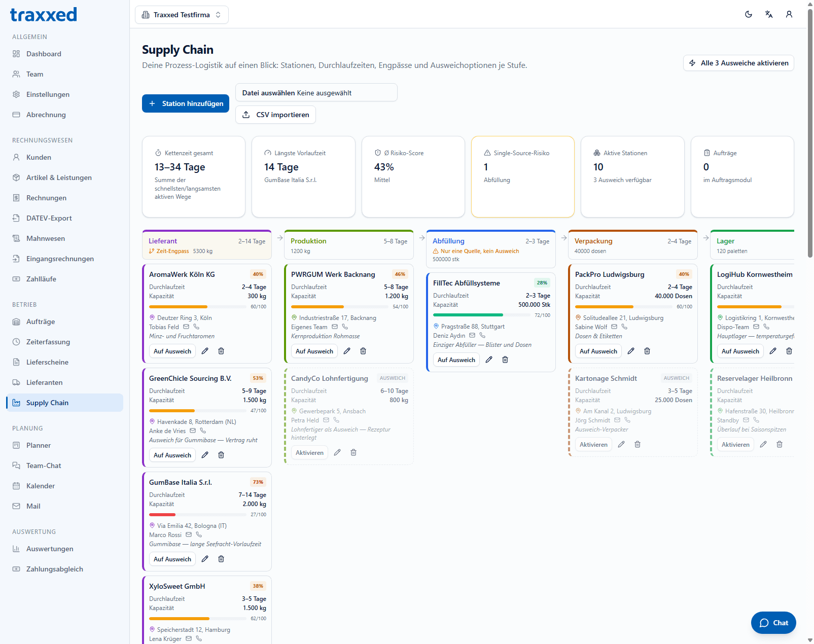Switch GumBase Italia S.r.l. to Ausweich

point(172,559)
